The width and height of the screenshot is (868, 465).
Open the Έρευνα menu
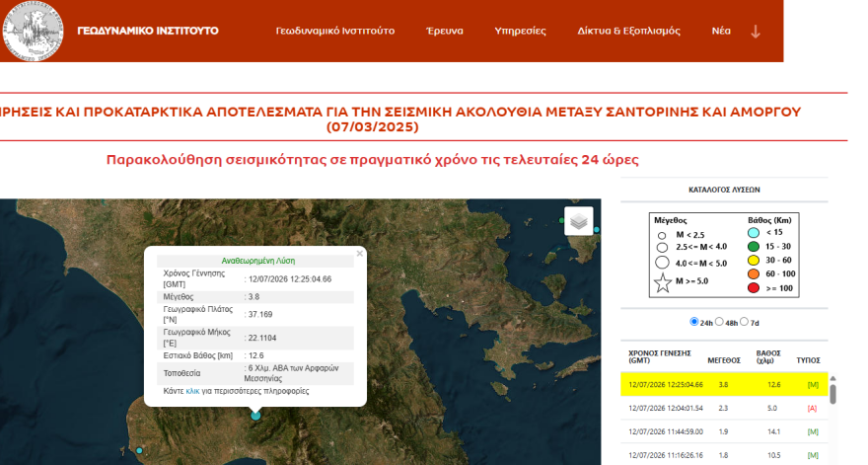(x=445, y=31)
